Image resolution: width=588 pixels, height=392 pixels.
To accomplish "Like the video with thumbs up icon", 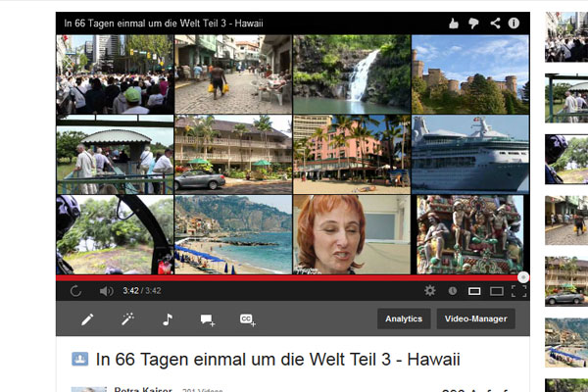I will [454, 24].
